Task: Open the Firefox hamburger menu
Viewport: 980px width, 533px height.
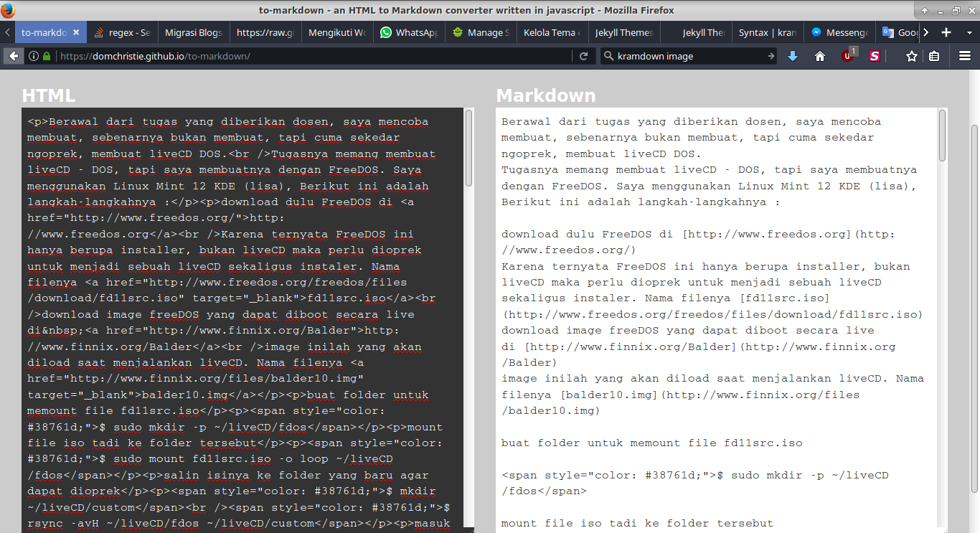Action: click(x=965, y=56)
